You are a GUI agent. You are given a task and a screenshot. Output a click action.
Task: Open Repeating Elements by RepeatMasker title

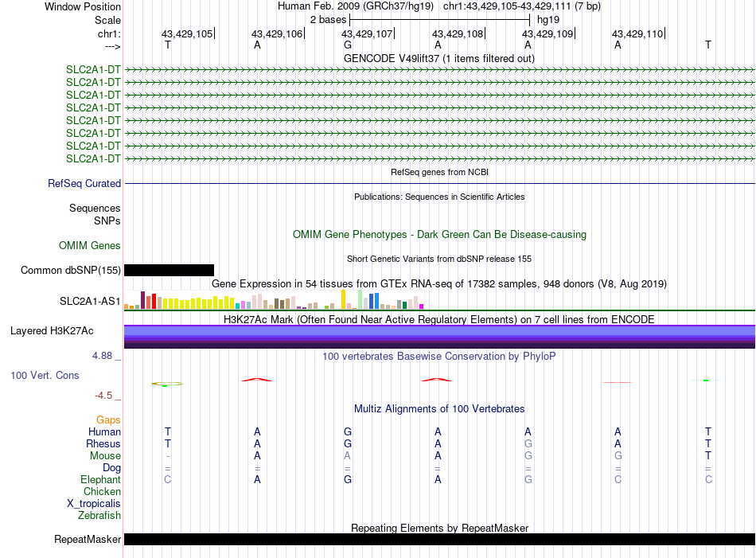tap(439, 528)
